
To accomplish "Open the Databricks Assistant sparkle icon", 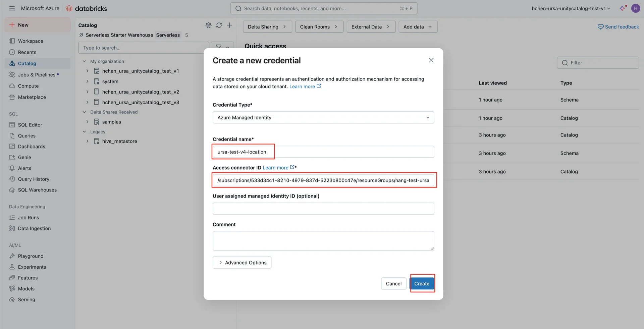I will 623,8.
